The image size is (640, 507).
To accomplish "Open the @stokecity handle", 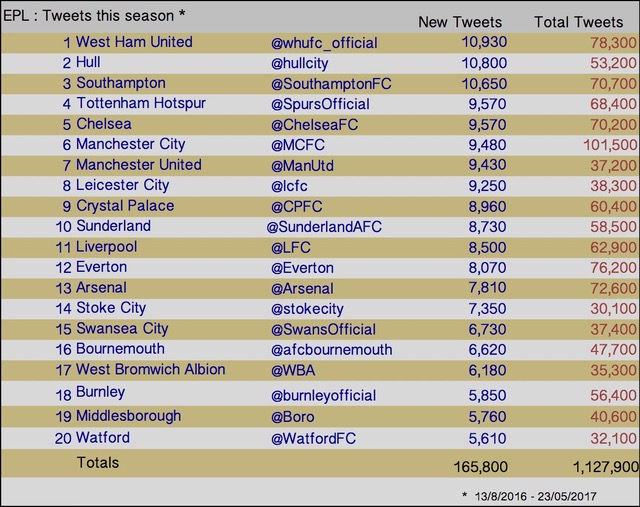I will pyautogui.click(x=307, y=309).
